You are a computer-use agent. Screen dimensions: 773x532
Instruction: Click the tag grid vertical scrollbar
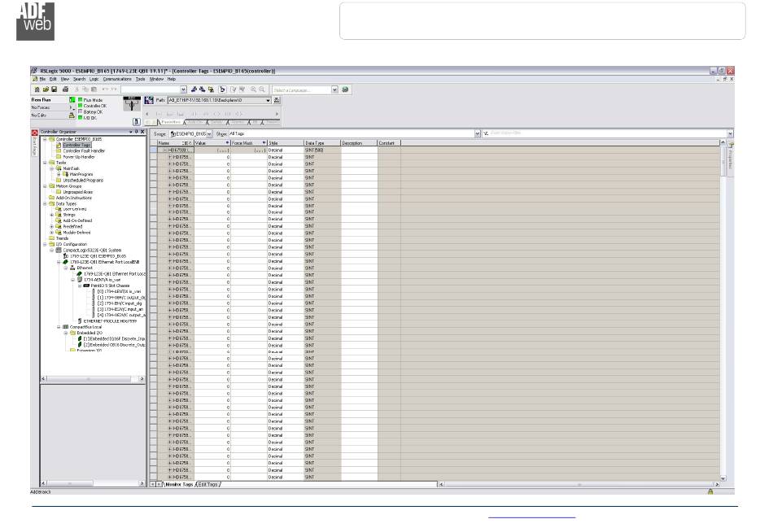tap(723, 310)
